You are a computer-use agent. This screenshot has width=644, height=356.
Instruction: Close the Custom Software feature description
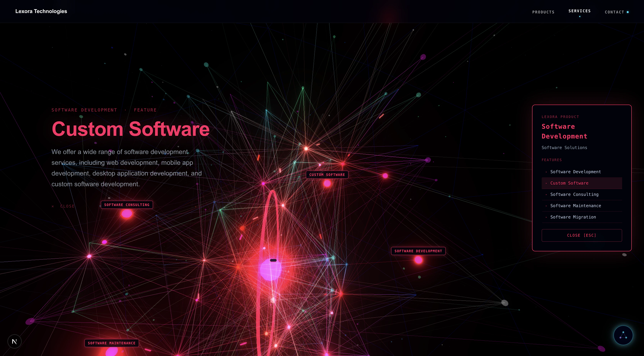63,206
